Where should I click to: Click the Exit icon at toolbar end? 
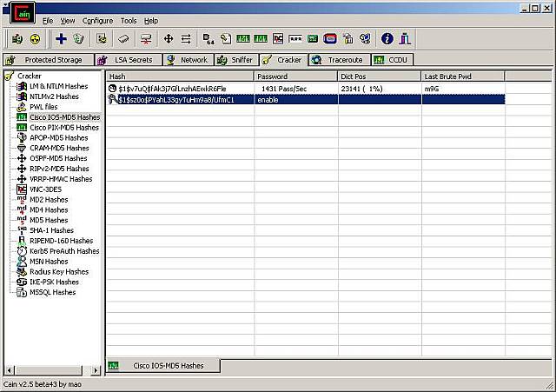(x=405, y=38)
